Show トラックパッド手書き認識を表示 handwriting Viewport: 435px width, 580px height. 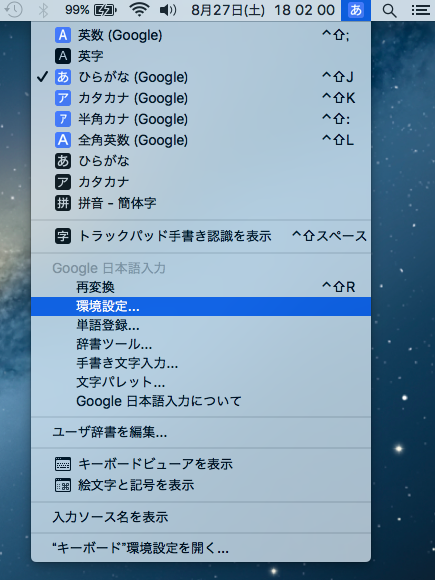[x=201, y=236]
